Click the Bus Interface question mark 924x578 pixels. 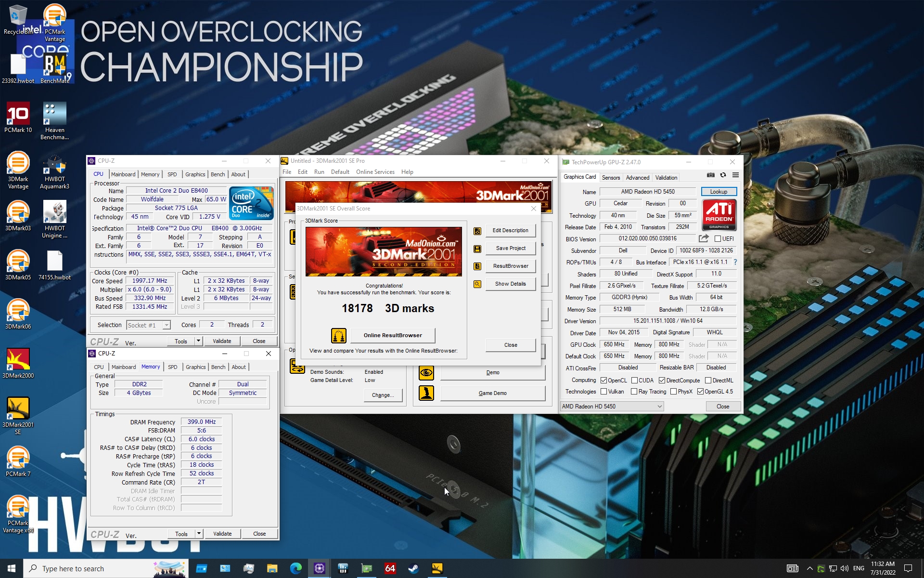tap(735, 262)
